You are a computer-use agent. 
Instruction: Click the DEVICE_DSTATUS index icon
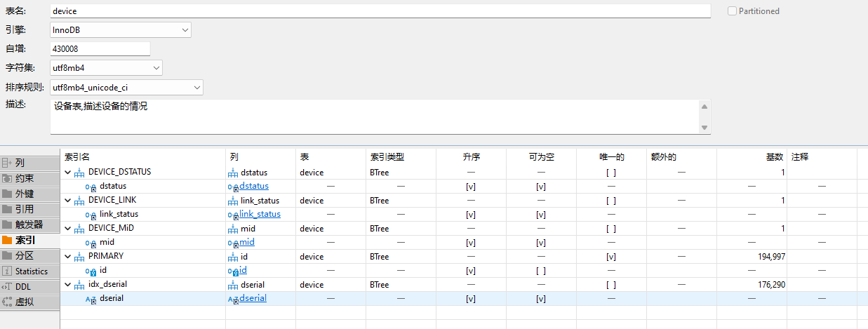pyautogui.click(x=79, y=172)
